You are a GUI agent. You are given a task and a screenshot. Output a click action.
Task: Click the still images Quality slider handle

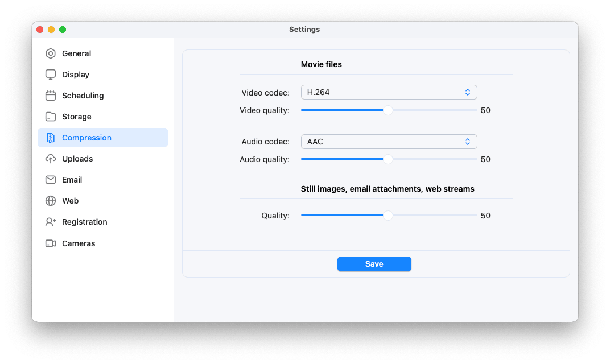tap(388, 215)
